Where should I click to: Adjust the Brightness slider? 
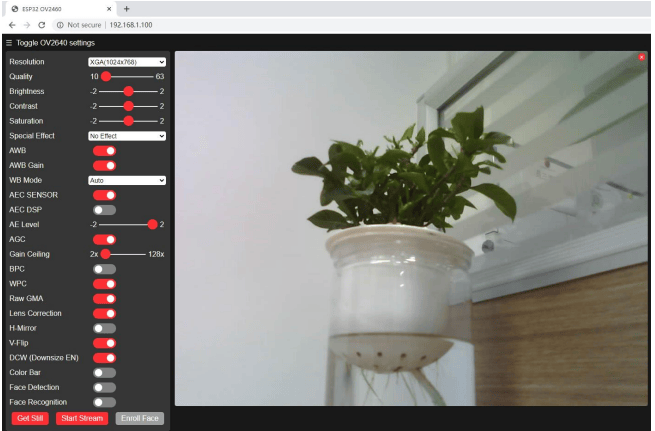coord(128,91)
